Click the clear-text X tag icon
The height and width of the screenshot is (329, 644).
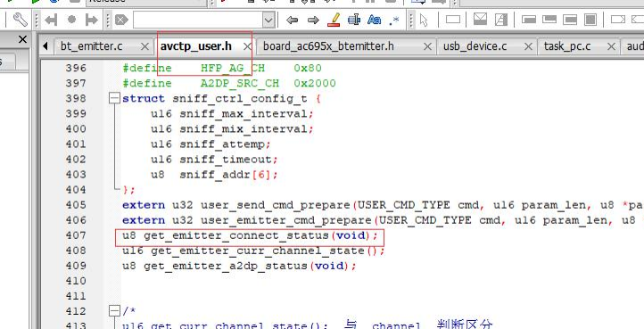click(x=121, y=20)
